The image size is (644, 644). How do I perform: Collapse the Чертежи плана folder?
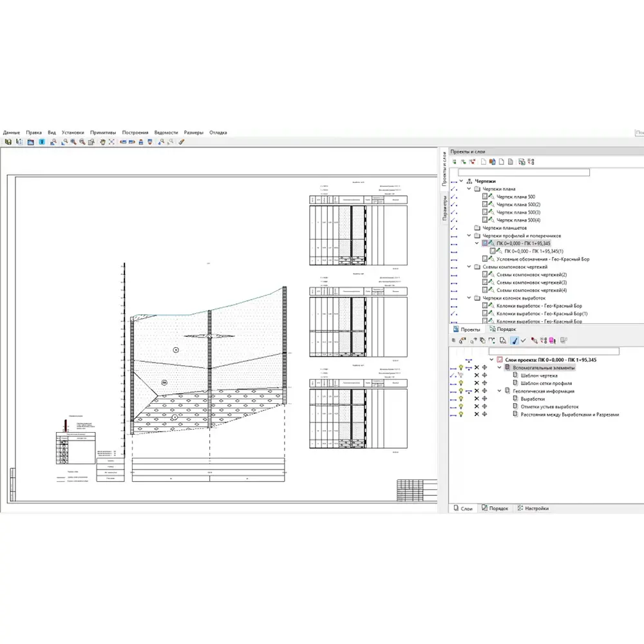pyautogui.click(x=469, y=189)
